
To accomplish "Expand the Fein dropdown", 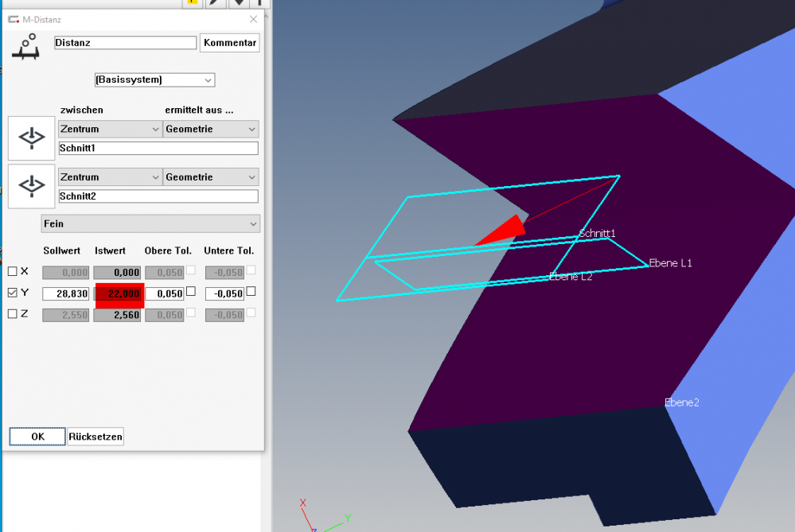I will pos(150,224).
